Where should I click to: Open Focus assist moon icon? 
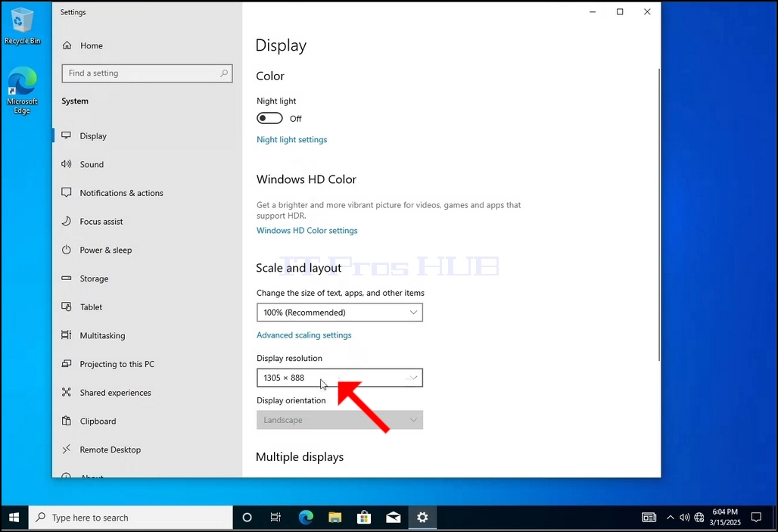(x=67, y=221)
